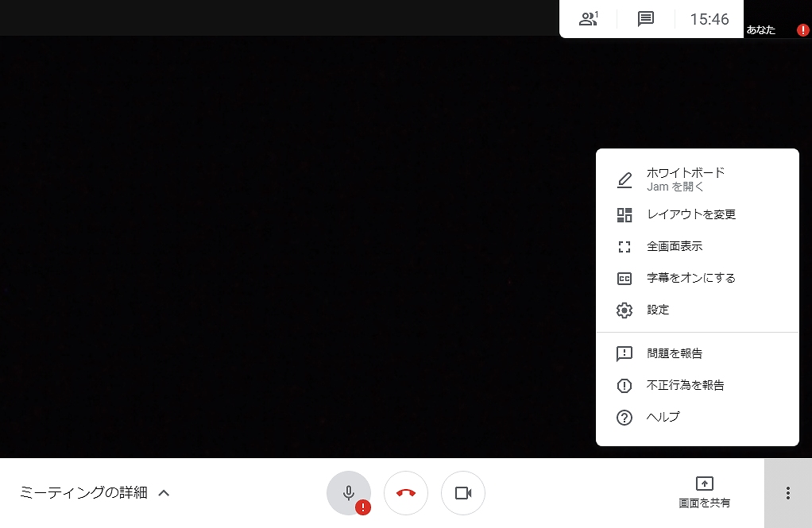Viewport: 812px width, 528px height.
Task: Close the three-dot more options menu
Action: (787, 493)
